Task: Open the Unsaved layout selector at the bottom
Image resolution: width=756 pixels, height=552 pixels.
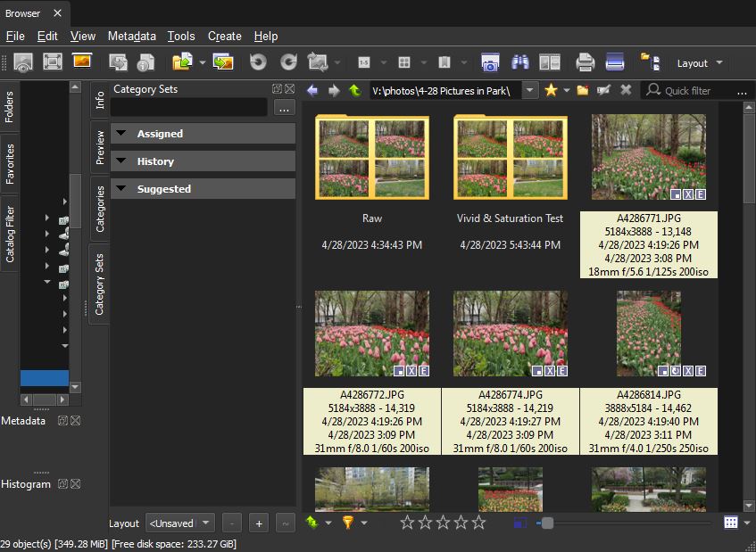Action: (x=179, y=523)
